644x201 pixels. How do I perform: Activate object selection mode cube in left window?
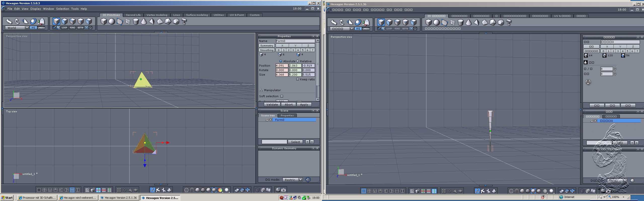click(56, 21)
